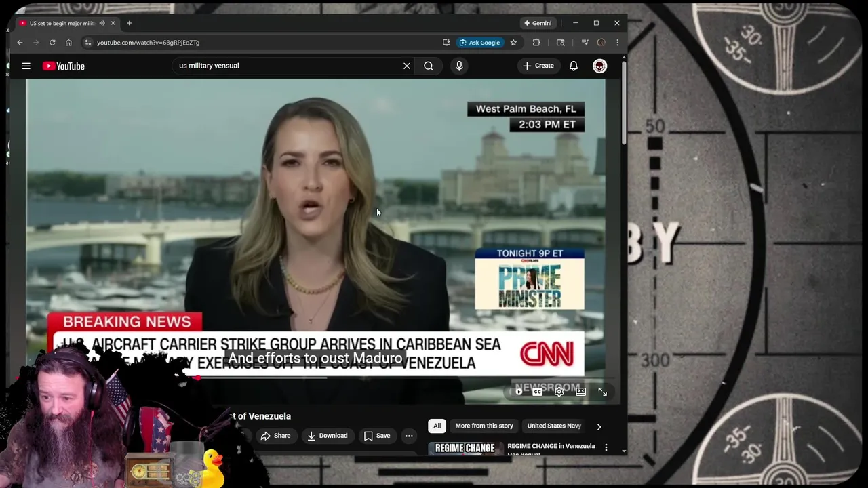The image size is (868, 488).
Task: Open media controls in browser toolbar
Action: click(x=585, y=42)
